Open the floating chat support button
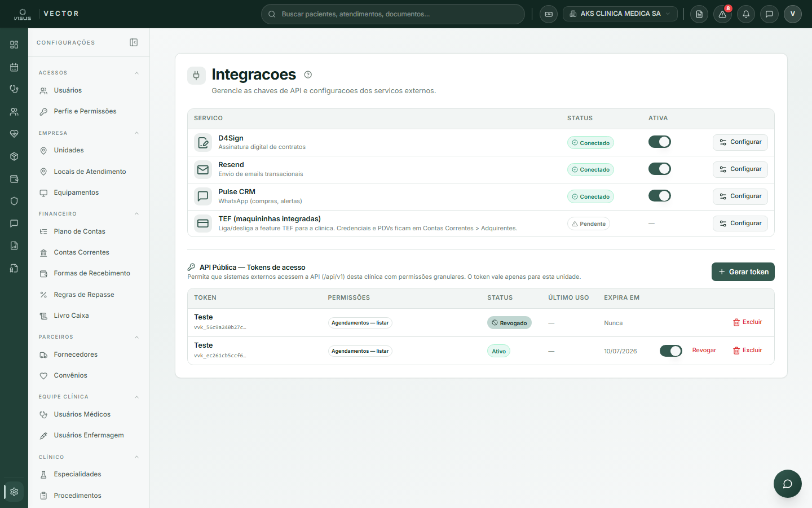The image size is (812, 508). point(788,484)
